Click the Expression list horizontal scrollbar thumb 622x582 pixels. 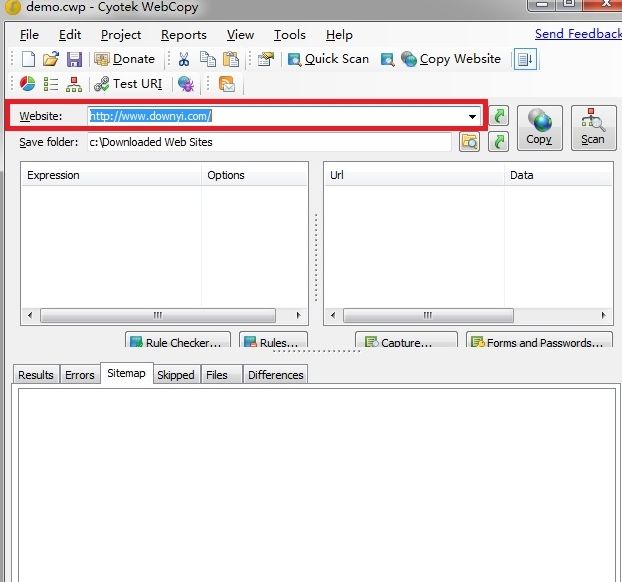[158, 315]
